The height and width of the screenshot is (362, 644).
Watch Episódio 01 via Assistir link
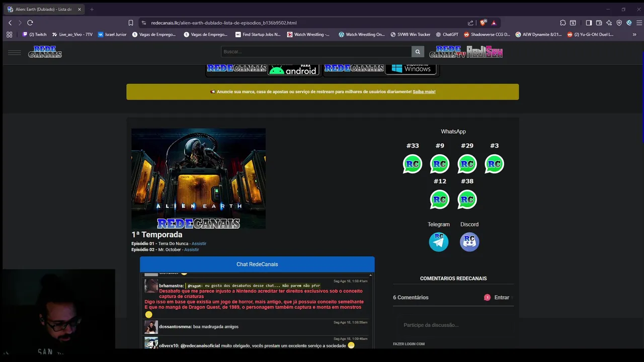pyautogui.click(x=199, y=244)
